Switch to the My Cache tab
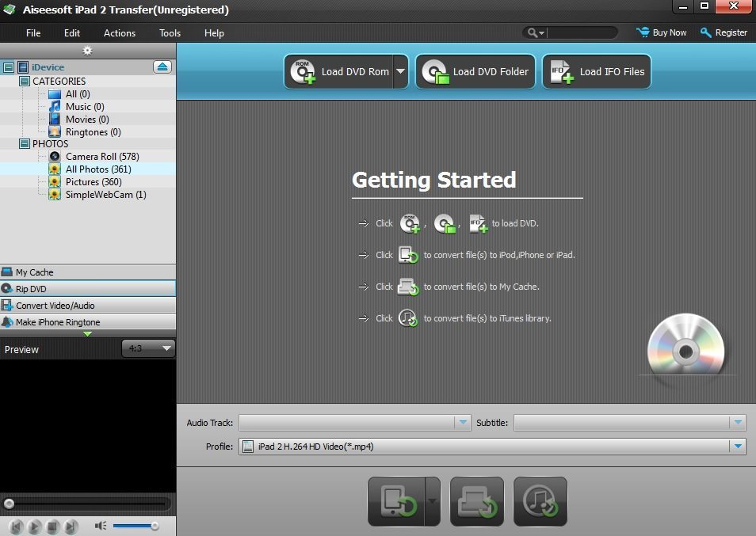Viewport: 756px width, 536px height. pyautogui.click(x=88, y=272)
